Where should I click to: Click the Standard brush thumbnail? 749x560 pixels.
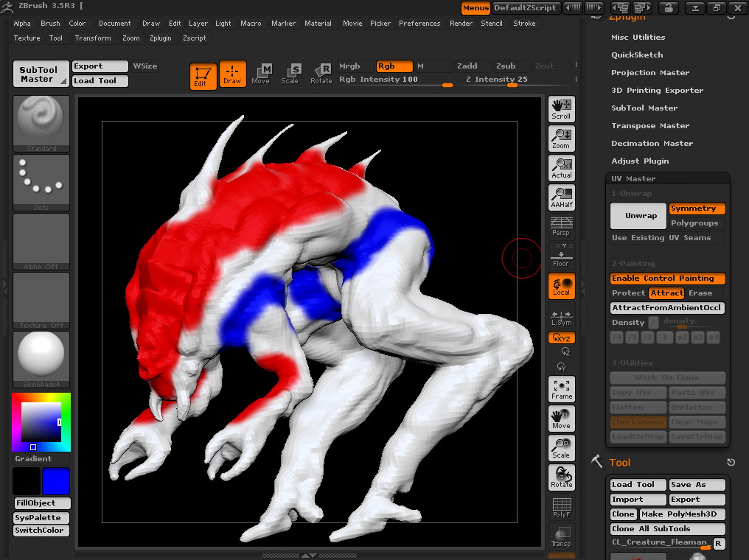(x=41, y=123)
